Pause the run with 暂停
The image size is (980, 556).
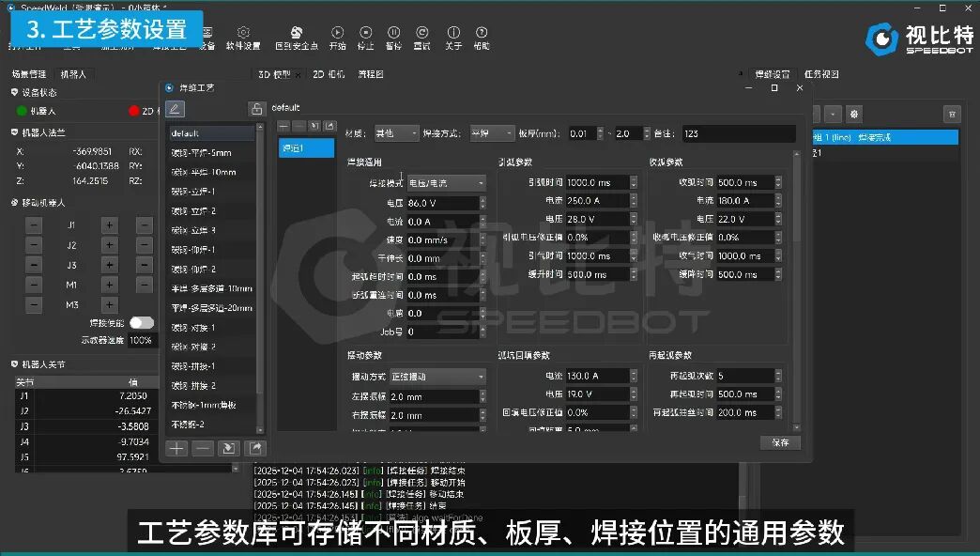tap(393, 39)
